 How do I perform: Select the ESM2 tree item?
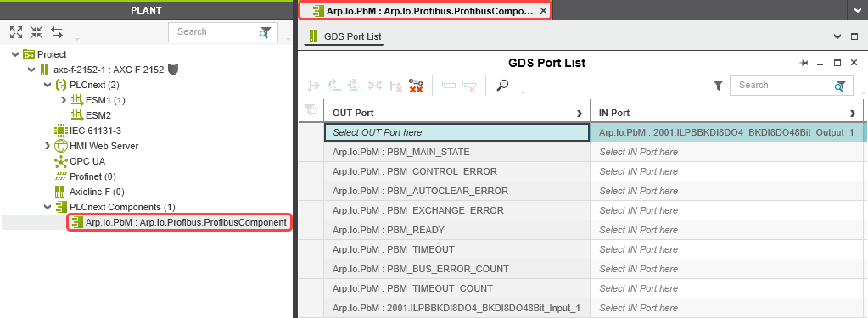click(98, 115)
